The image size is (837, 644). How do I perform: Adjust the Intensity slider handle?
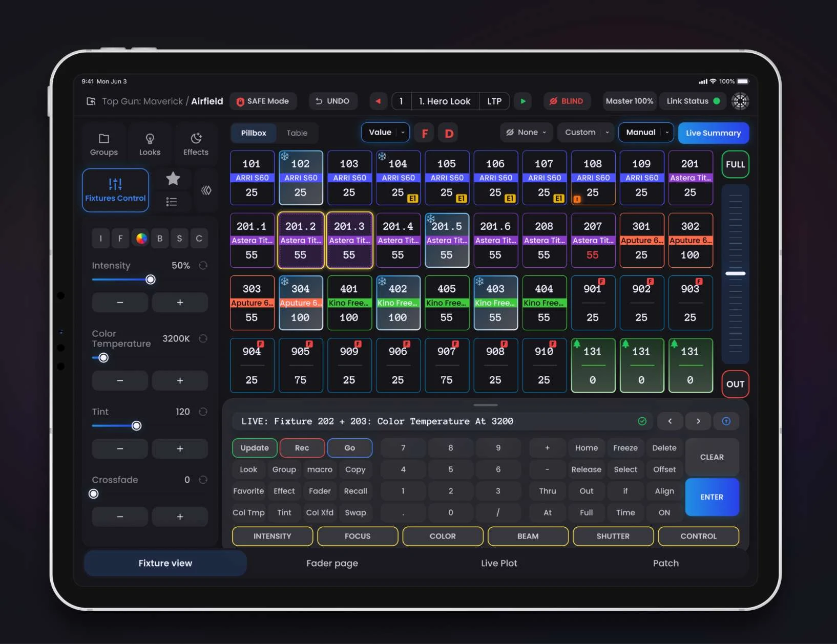click(x=150, y=280)
